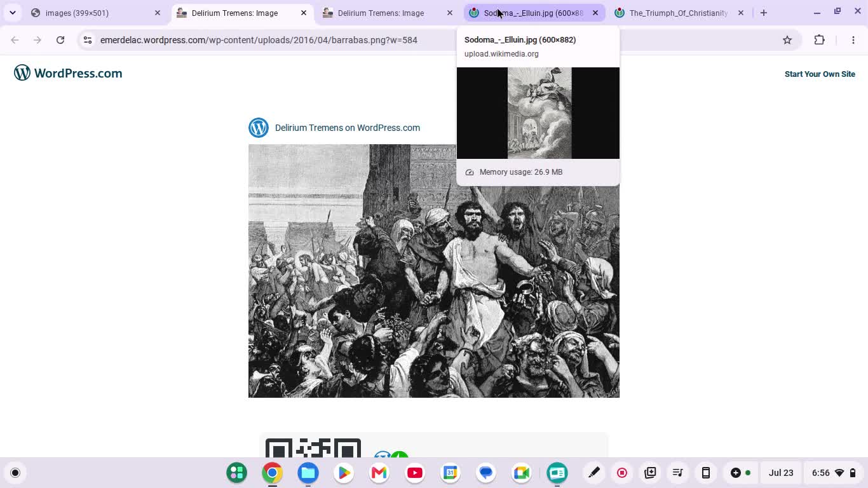The width and height of the screenshot is (868, 488).
Task: Click Start Your Own Site link
Action: click(820, 74)
